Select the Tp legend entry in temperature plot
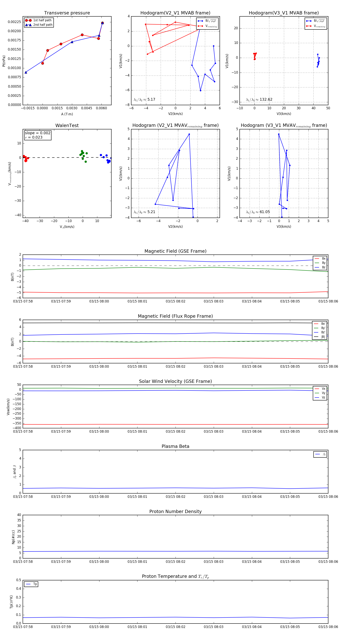 click(x=31, y=584)
